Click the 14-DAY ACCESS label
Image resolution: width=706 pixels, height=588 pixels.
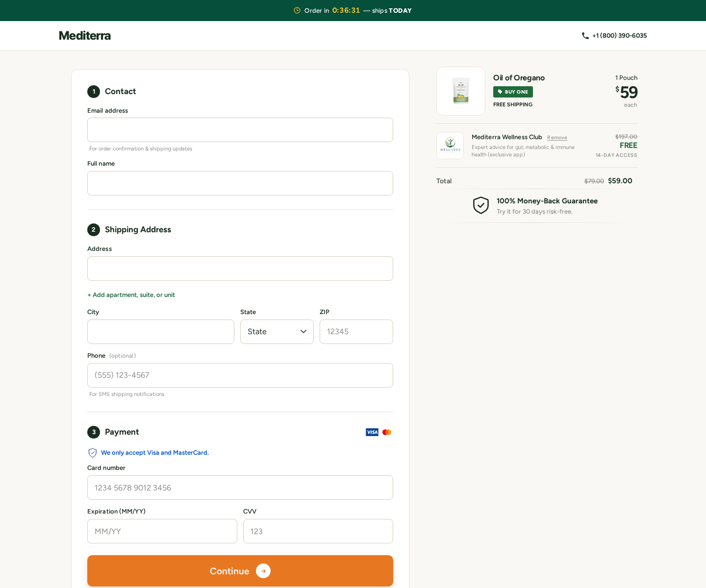pos(616,155)
